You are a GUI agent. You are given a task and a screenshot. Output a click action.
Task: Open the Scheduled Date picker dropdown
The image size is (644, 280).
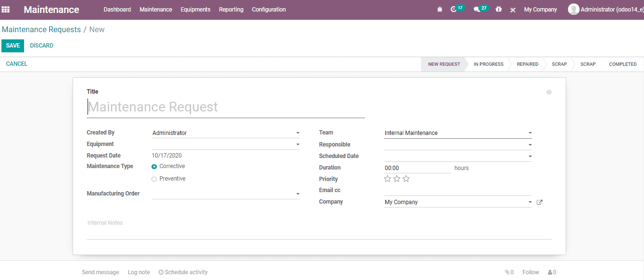click(x=530, y=156)
